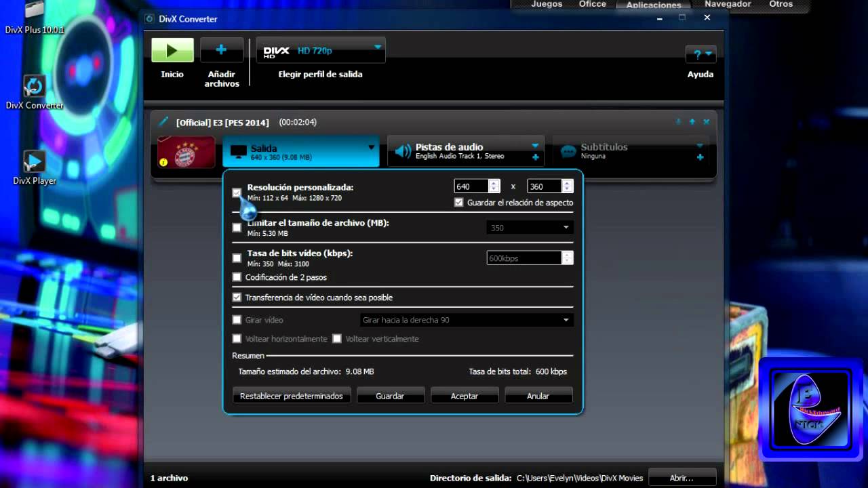The height and width of the screenshot is (488, 868).
Task: Expand the Subtítulos dropdown arrow
Action: click(700, 146)
